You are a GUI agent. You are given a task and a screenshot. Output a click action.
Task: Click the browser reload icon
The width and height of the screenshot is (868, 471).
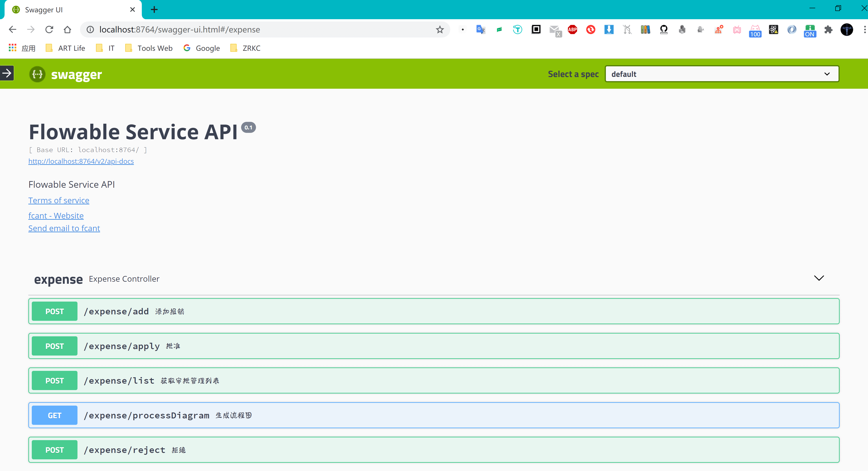tap(49, 30)
